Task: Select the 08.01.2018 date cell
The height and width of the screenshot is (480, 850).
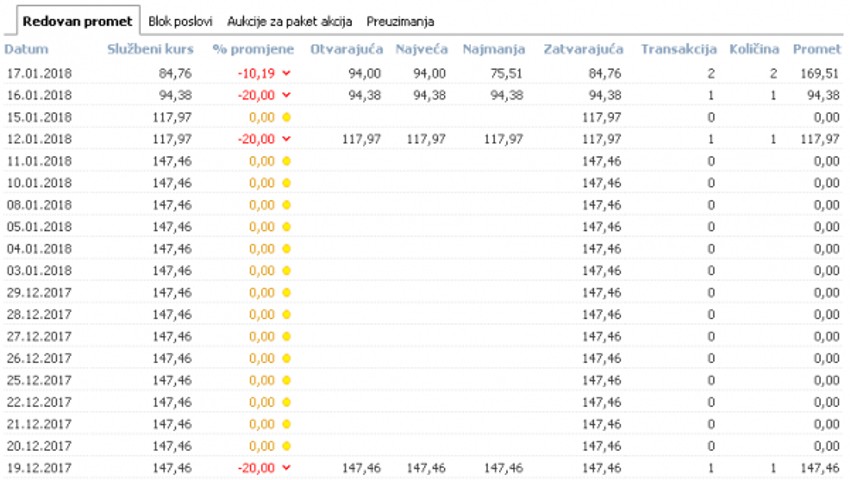Action: 39,204
